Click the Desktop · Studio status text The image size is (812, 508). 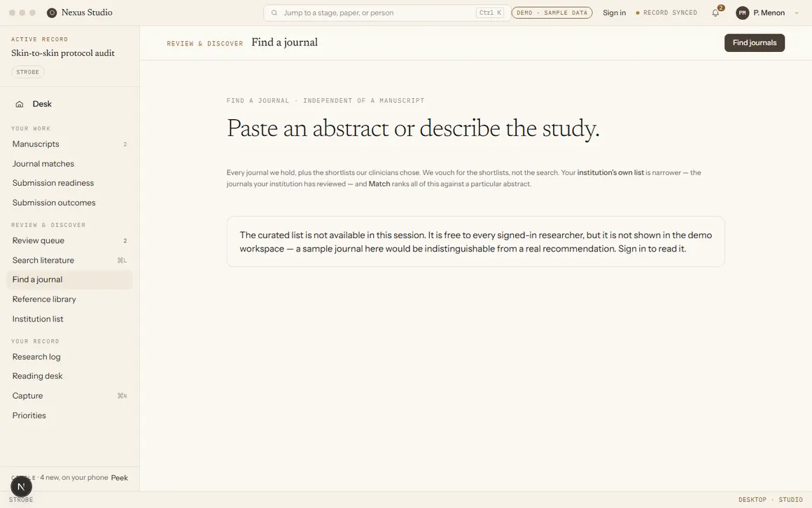pyautogui.click(x=770, y=500)
